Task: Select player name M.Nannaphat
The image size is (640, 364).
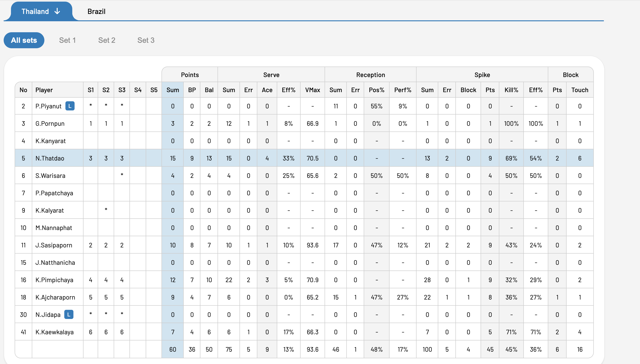Action: click(54, 228)
